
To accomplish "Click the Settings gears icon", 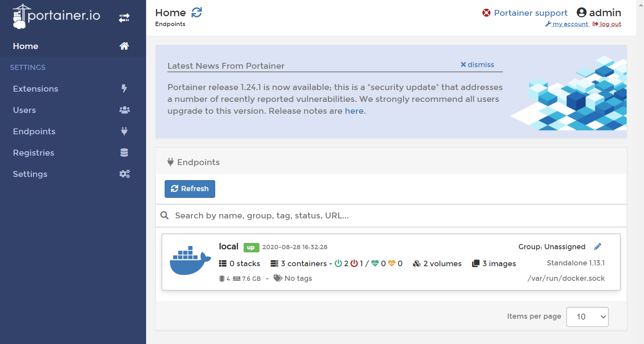I will coord(124,174).
